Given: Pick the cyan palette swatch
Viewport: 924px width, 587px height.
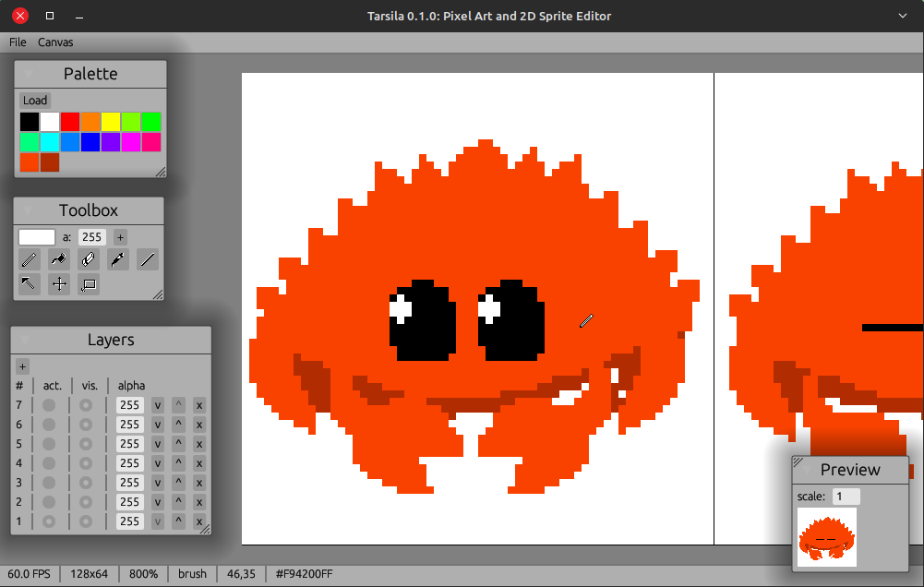Looking at the screenshot, I should pos(50,142).
